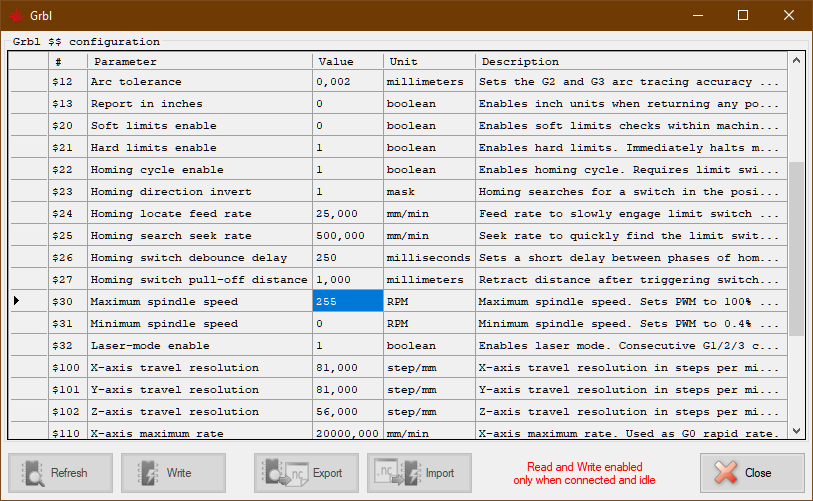Select the Soft limits enable value cell
This screenshot has width=813, height=501.
point(347,126)
